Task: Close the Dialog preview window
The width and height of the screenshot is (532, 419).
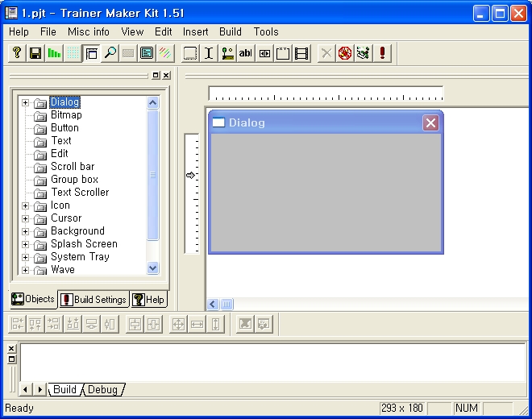Action: [x=430, y=122]
